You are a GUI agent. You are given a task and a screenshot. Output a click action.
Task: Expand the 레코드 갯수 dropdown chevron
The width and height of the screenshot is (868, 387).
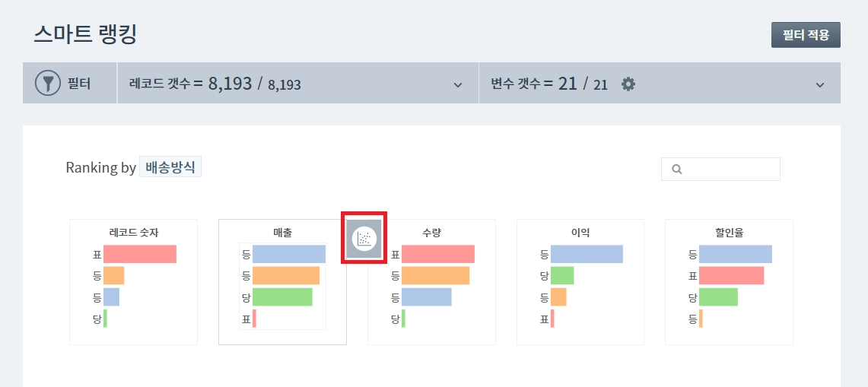458,84
